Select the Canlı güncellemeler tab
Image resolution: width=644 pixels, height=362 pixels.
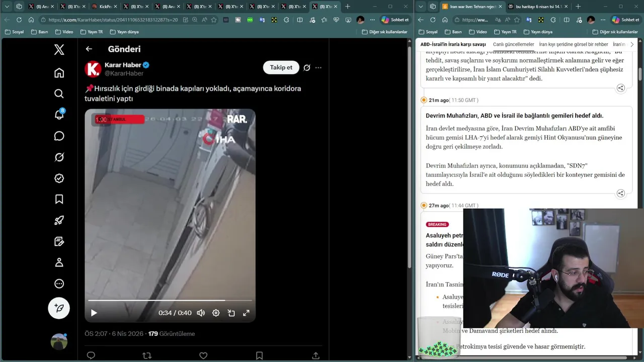[514, 44]
